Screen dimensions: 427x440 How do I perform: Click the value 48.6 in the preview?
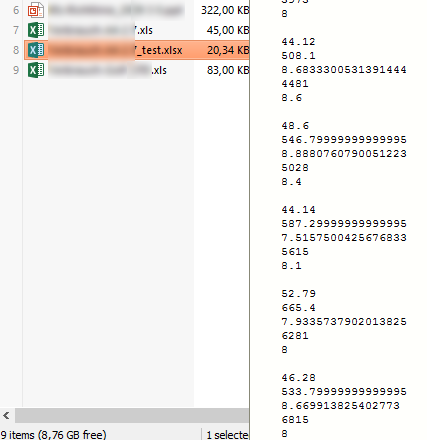295,126
